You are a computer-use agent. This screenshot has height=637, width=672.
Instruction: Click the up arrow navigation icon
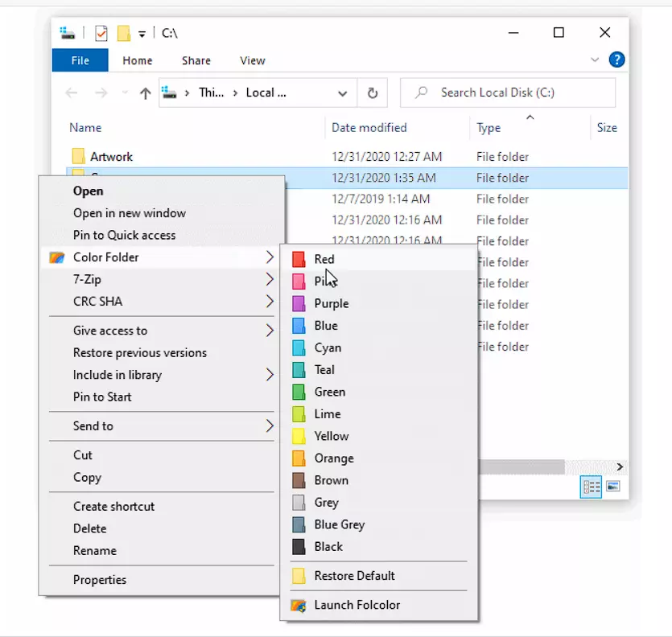(x=145, y=93)
